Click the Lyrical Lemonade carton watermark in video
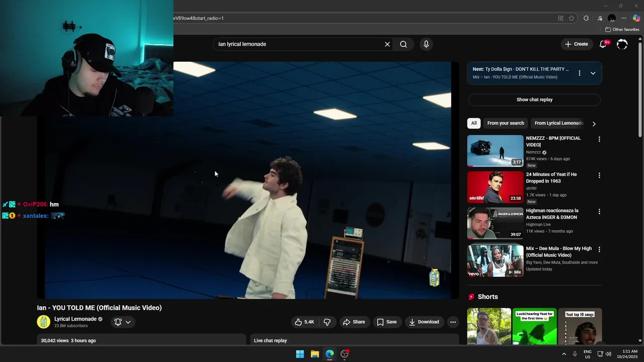Viewport: 644px width, 362px height. coord(434,278)
